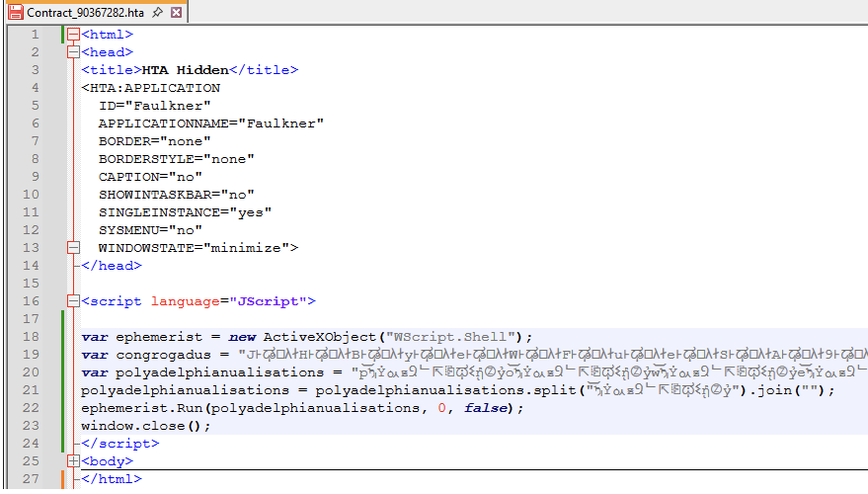868x494 pixels.
Task: Click the <body> tag text
Action: point(107,460)
